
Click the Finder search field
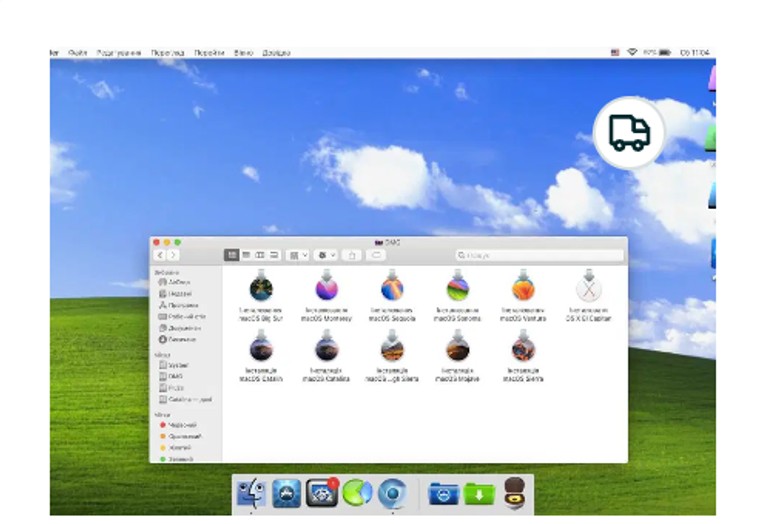[x=539, y=255]
